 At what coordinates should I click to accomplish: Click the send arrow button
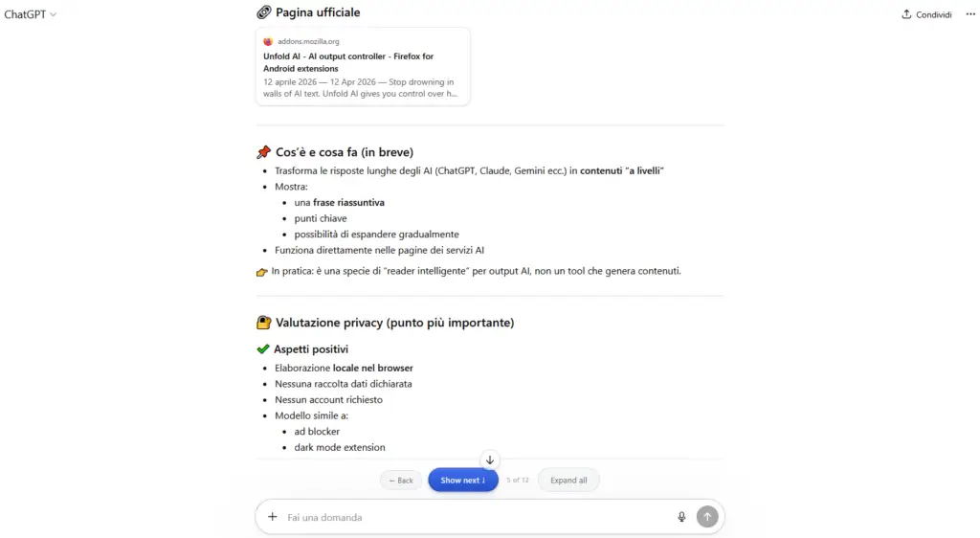point(707,517)
